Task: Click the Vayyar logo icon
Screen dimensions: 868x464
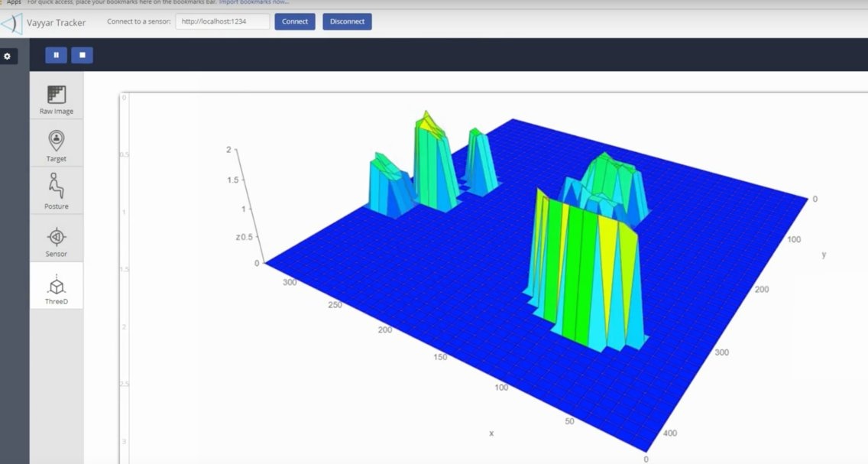Action: (x=11, y=23)
